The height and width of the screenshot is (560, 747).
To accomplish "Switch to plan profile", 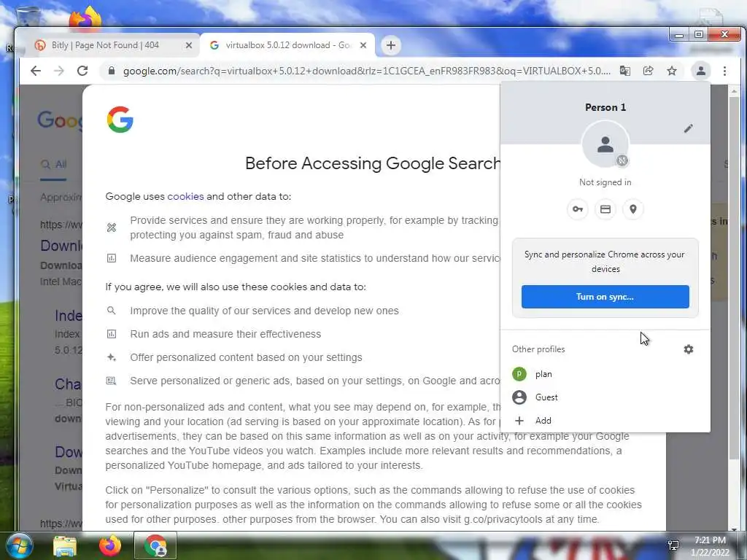I will coord(605,374).
